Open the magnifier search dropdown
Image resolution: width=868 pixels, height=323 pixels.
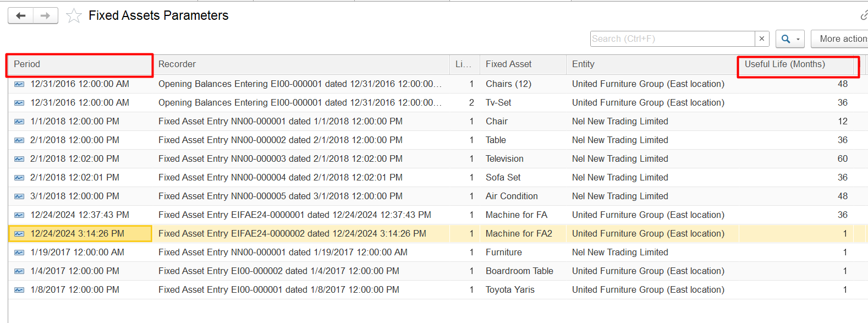click(790, 39)
